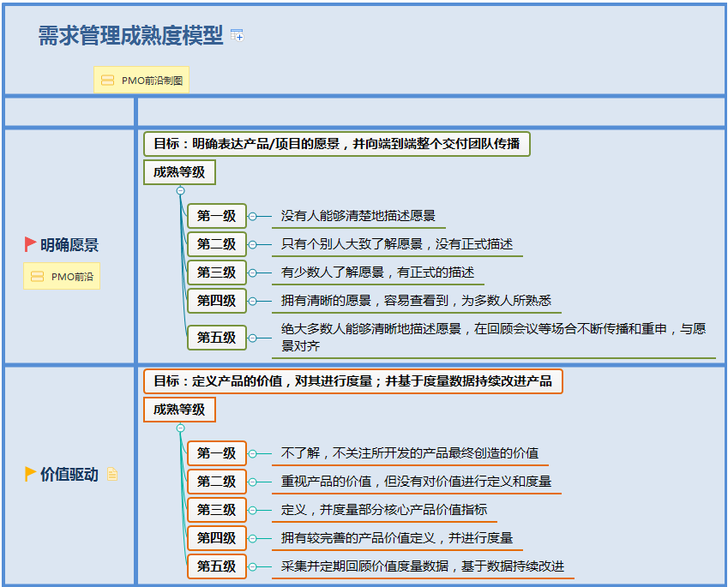Select green 第五级 node
This screenshot has width=728, height=587.
(x=216, y=338)
